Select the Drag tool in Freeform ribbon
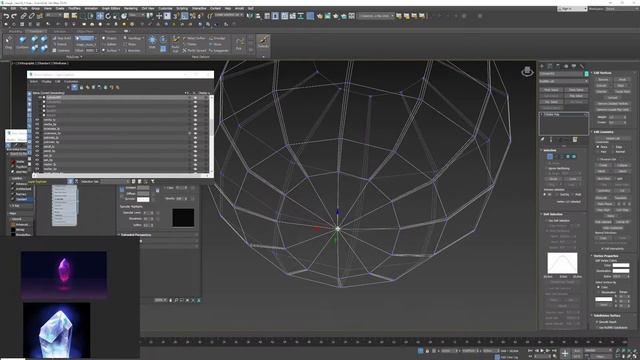Image resolution: width=640 pixels, height=360 pixels. tap(9, 43)
